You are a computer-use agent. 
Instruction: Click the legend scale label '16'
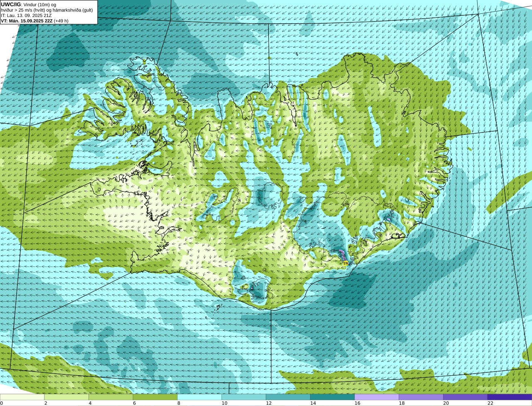(357, 403)
